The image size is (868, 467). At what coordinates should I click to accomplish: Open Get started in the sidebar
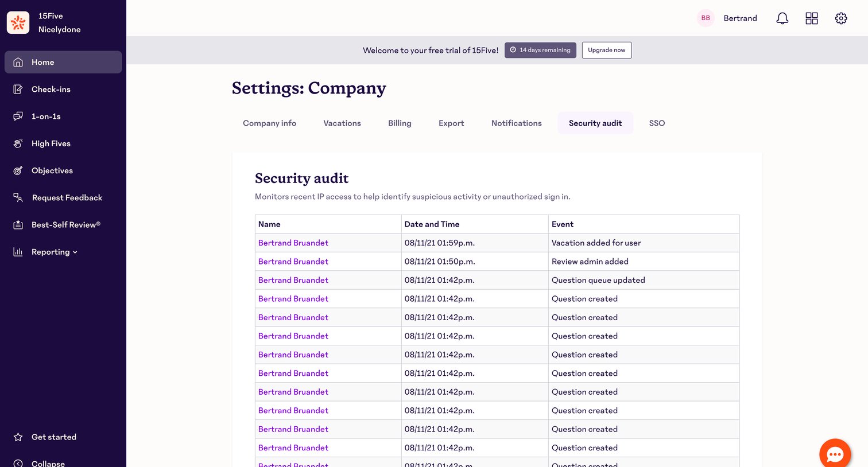[x=63, y=437]
